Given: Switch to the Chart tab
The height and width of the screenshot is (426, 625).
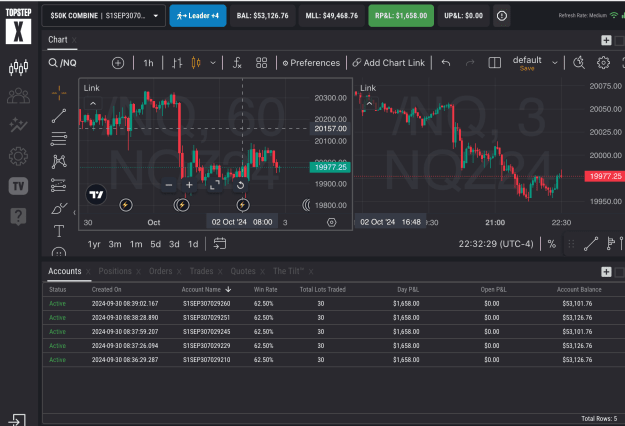Looking at the screenshot, I should click(x=58, y=39).
